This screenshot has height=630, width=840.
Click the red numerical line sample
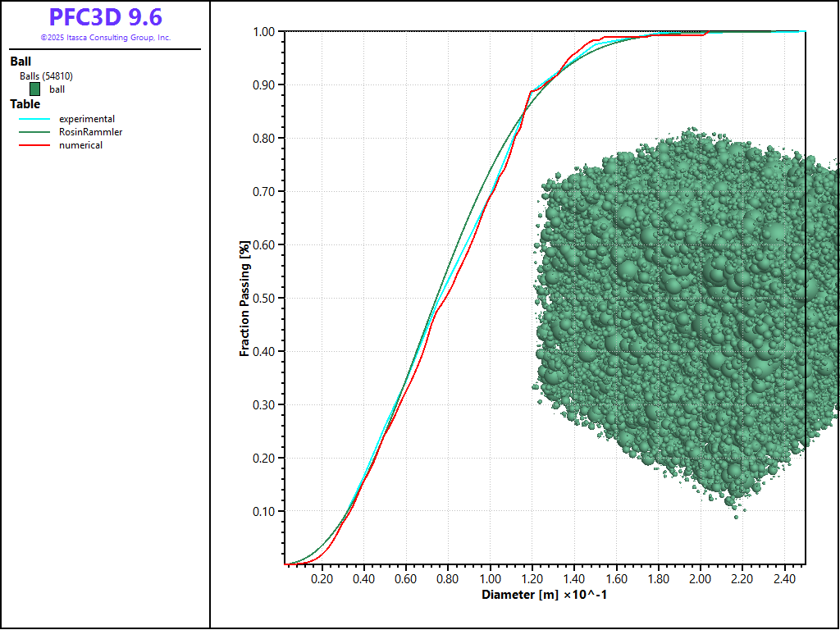coord(34,145)
